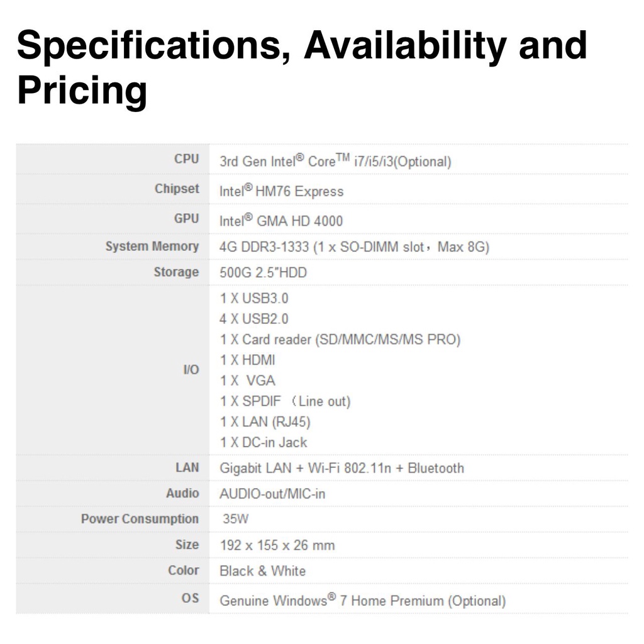Click the 192 x 155 x 26 mm size
Viewport: 644px width, 644px height.
[277, 545]
